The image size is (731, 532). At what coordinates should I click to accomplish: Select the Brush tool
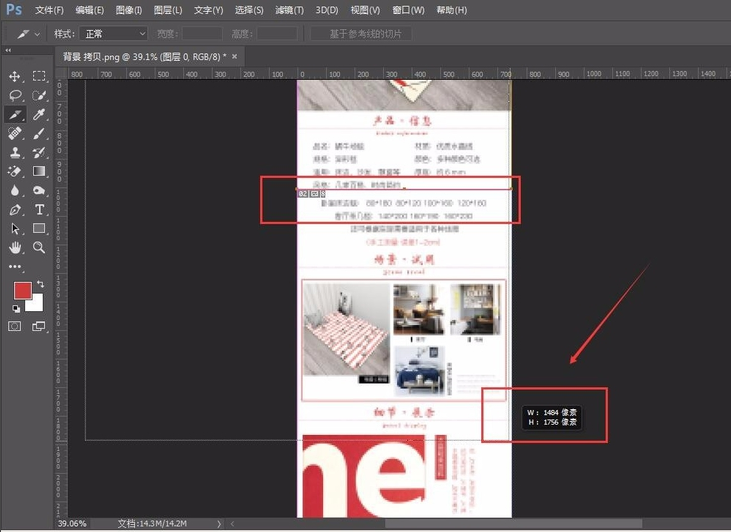coord(40,133)
